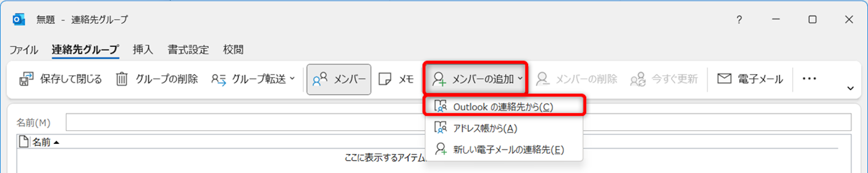
Task: Click the Outlook app icon in title bar
Action: point(19,20)
